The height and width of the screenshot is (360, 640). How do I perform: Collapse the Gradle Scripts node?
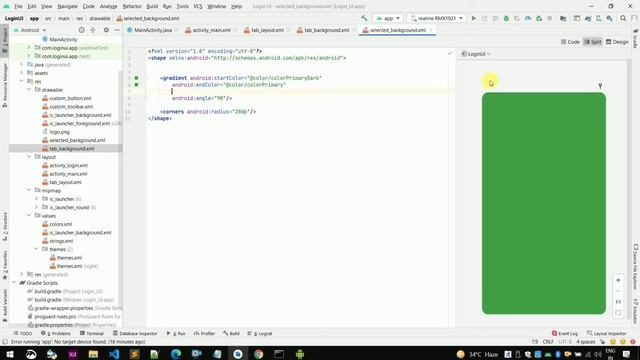14,282
